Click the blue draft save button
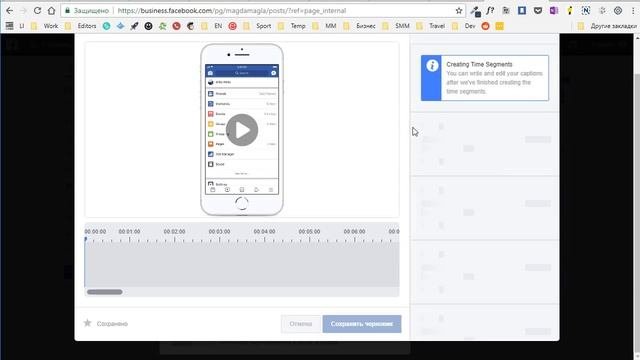This screenshot has width=640, height=360. coord(362,324)
